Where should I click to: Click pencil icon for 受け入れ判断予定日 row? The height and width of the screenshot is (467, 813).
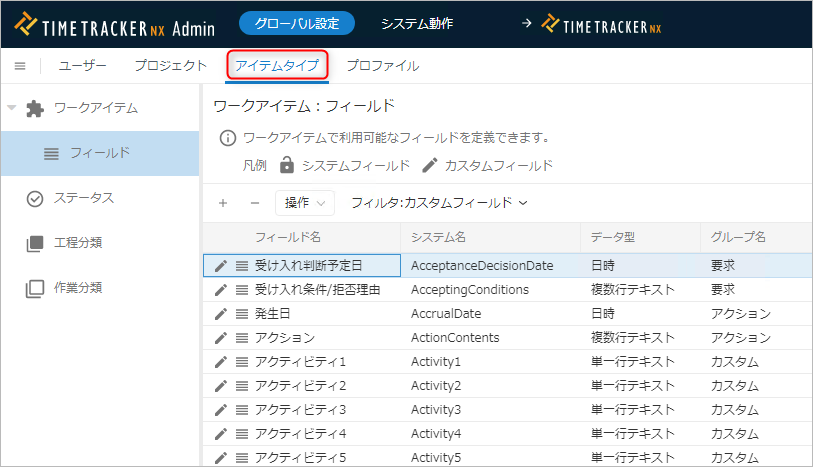tap(221, 266)
